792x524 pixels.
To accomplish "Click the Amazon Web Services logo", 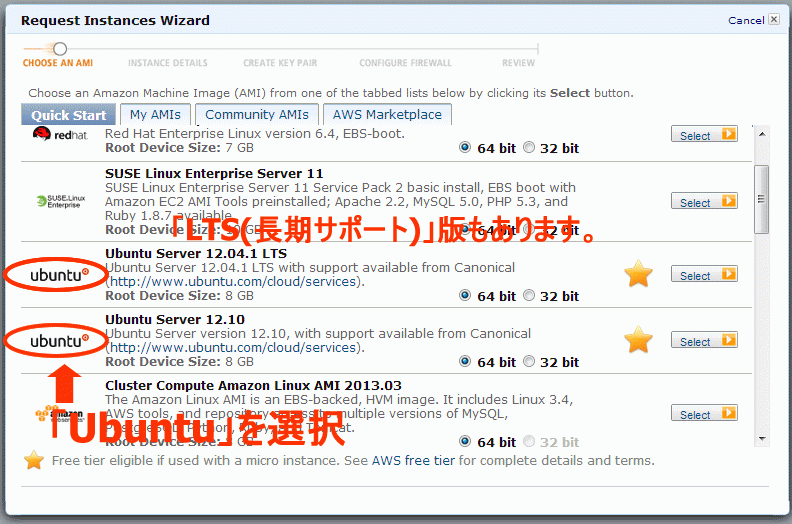I will 60,414.
